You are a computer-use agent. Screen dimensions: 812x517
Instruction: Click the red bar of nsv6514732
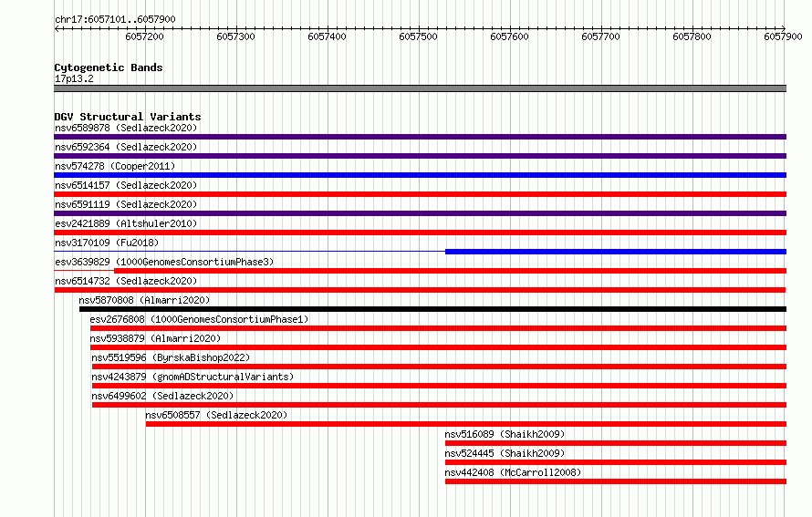tap(420, 290)
